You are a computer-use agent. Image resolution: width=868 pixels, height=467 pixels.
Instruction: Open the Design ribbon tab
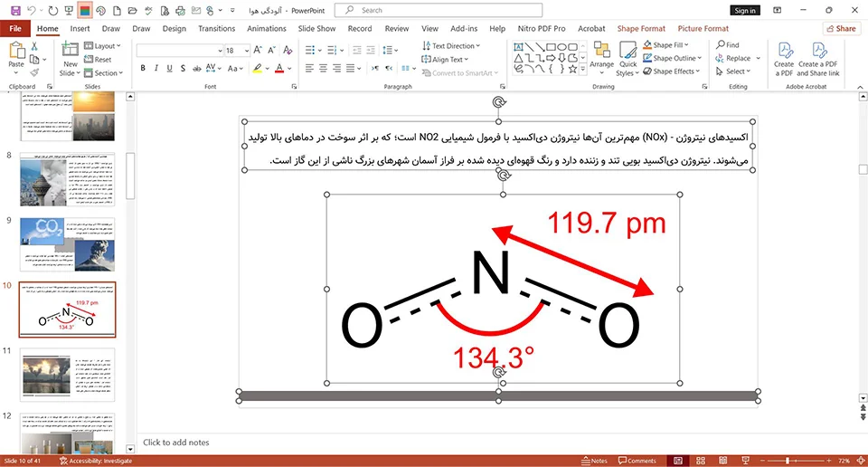point(175,28)
